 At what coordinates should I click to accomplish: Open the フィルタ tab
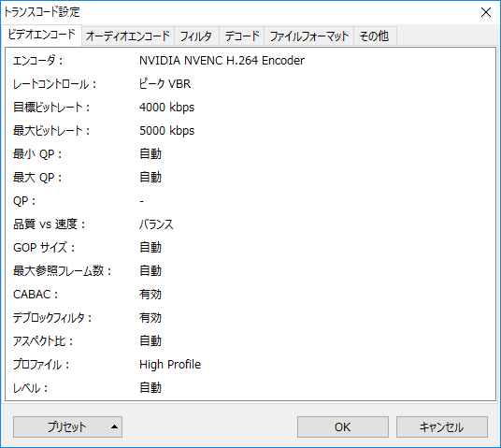click(196, 36)
